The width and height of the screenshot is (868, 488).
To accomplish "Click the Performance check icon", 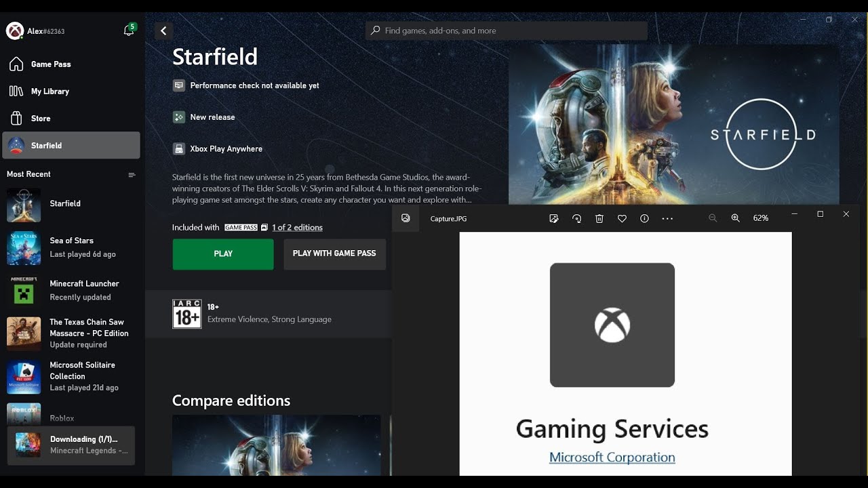I will pos(178,85).
